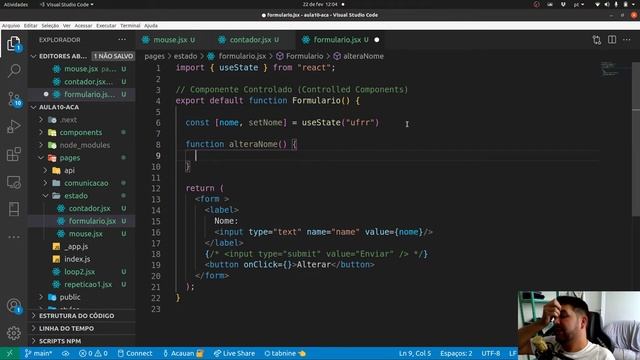Change indentation via Espaços: 2
Image resolution: width=640 pixels, height=360 pixels.
tap(456, 353)
